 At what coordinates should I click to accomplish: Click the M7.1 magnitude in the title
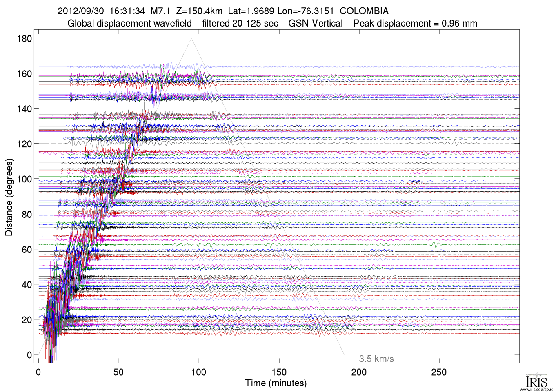coord(160,11)
